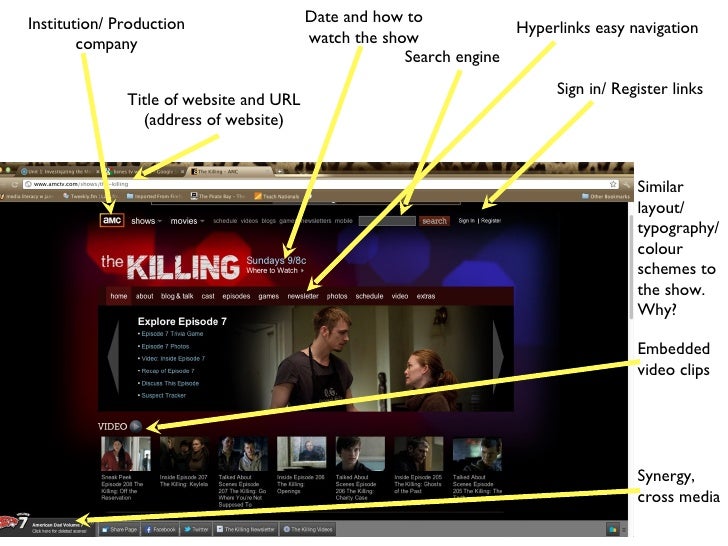Click the blogs link in top navigation
728x546 pixels.
(x=269, y=221)
